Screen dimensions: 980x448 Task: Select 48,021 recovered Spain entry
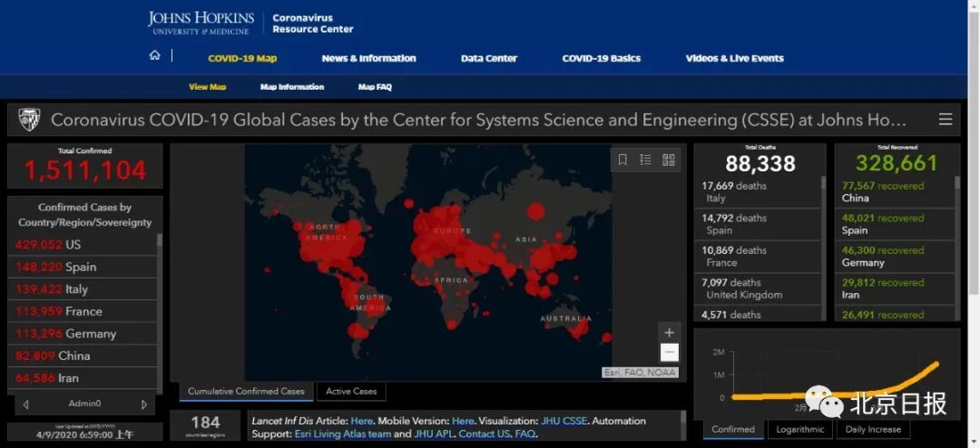click(x=895, y=224)
